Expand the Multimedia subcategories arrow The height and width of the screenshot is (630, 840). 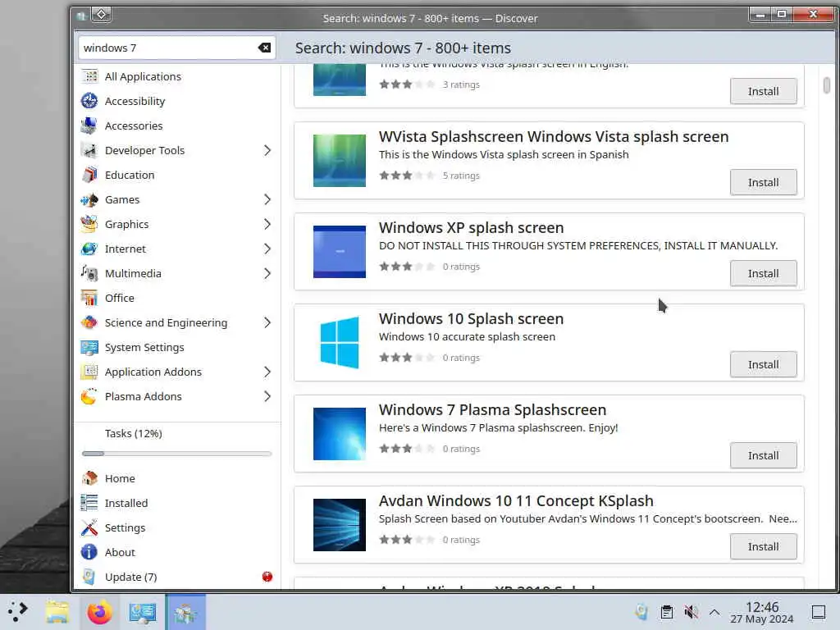click(x=267, y=274)
